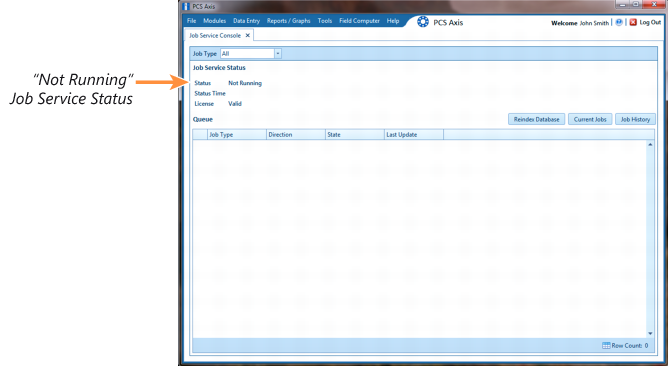Click the help icon beside John Smith
The width and height of the screenshot is (672, 369).
pos(619,22)
